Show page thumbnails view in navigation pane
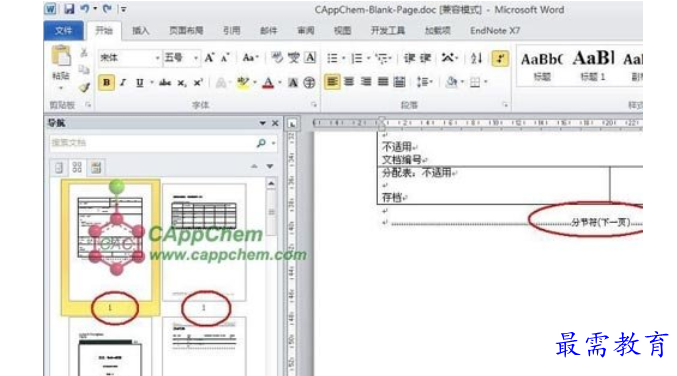The image size is (677, 376). 77,167
